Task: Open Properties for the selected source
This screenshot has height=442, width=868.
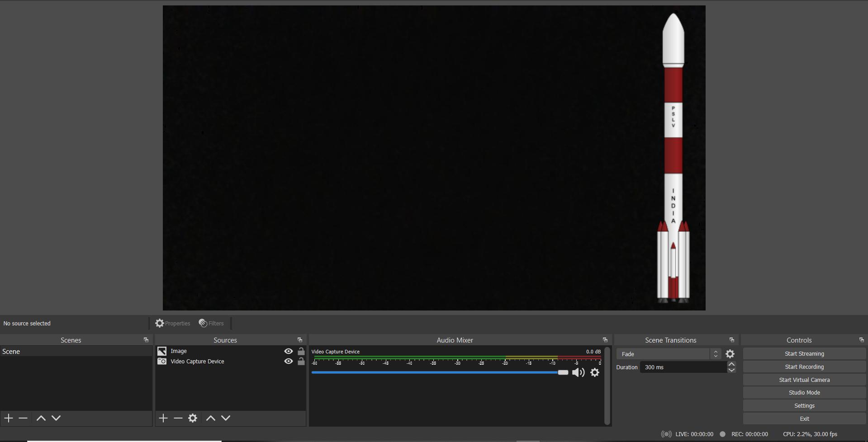Action: click(173, 323)
